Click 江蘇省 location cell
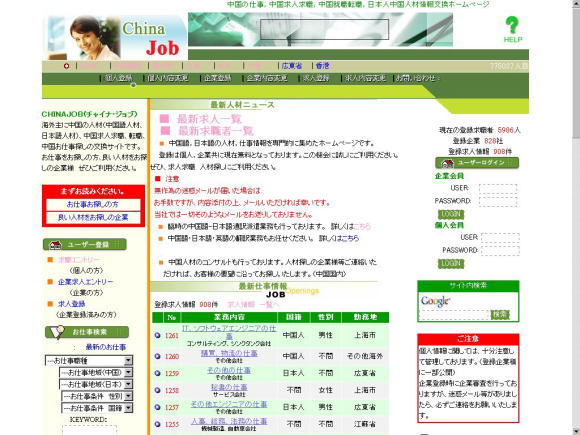Screen dimensions: 580x435 (x=365, y=424)
